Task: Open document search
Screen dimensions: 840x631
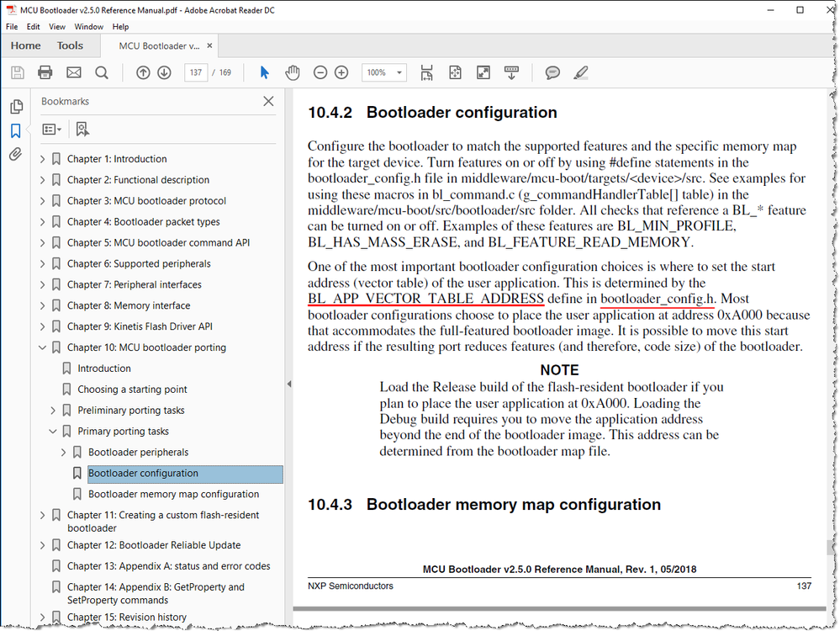Action: tap(102, 72)
